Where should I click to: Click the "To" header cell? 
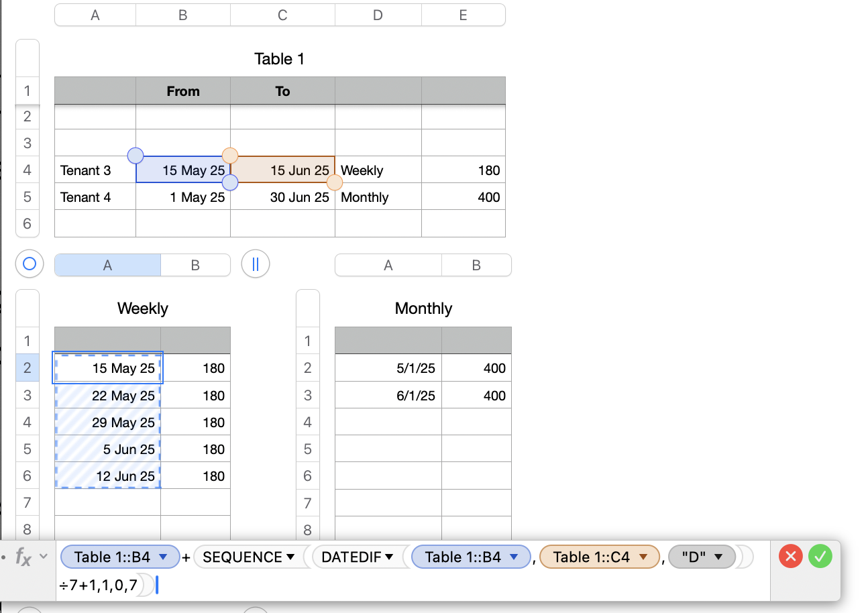pyautogui.click(x=282, y=91)
